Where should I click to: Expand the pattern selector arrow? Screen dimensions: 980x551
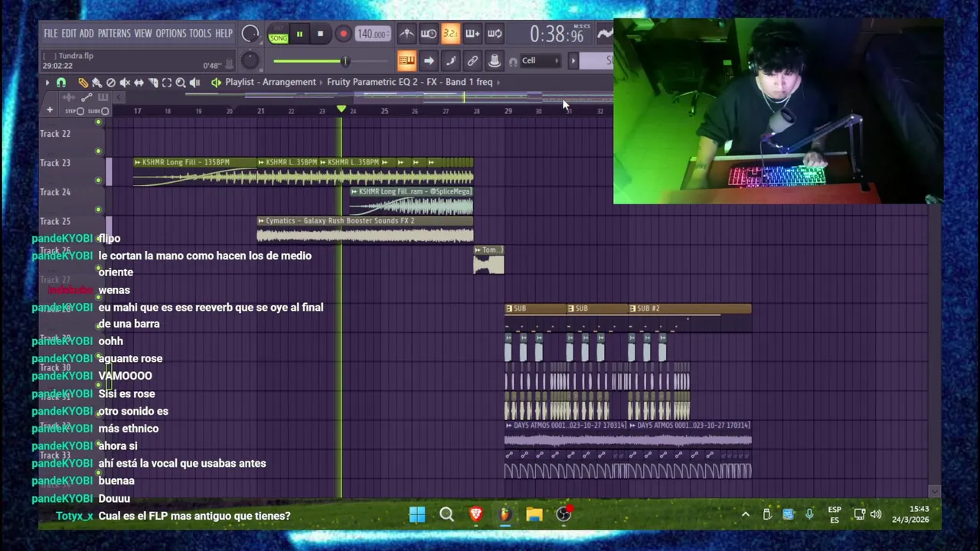pyautogui.click(x=573, y=60)
